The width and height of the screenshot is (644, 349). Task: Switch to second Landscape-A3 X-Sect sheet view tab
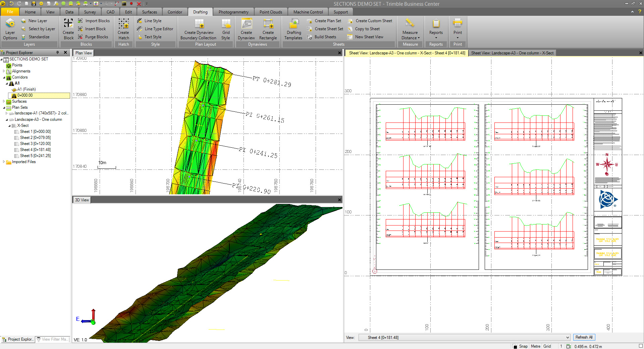512,53
